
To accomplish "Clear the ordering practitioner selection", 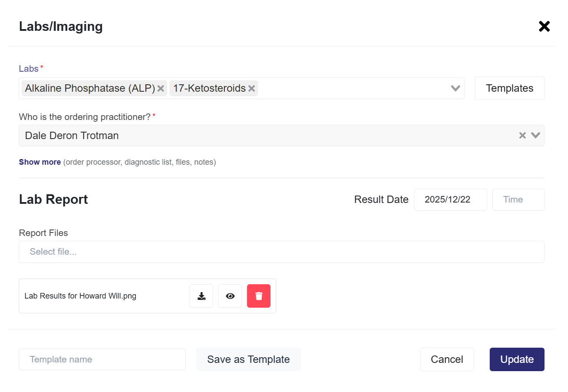I will coord(522,136).
